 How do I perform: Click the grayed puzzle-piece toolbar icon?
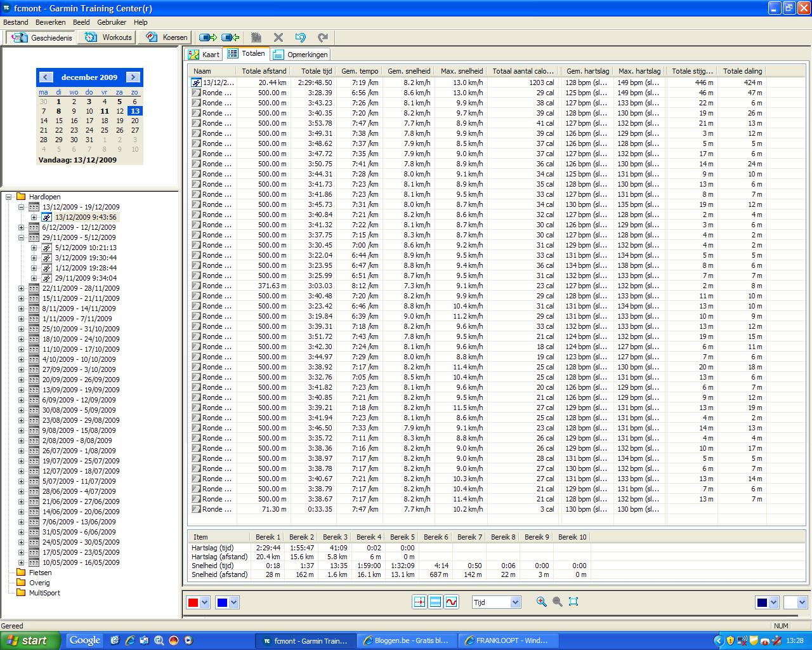(256, 37)
